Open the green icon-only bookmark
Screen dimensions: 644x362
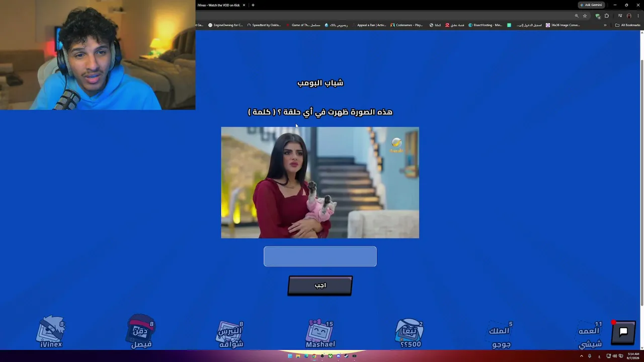coord(509,25)
